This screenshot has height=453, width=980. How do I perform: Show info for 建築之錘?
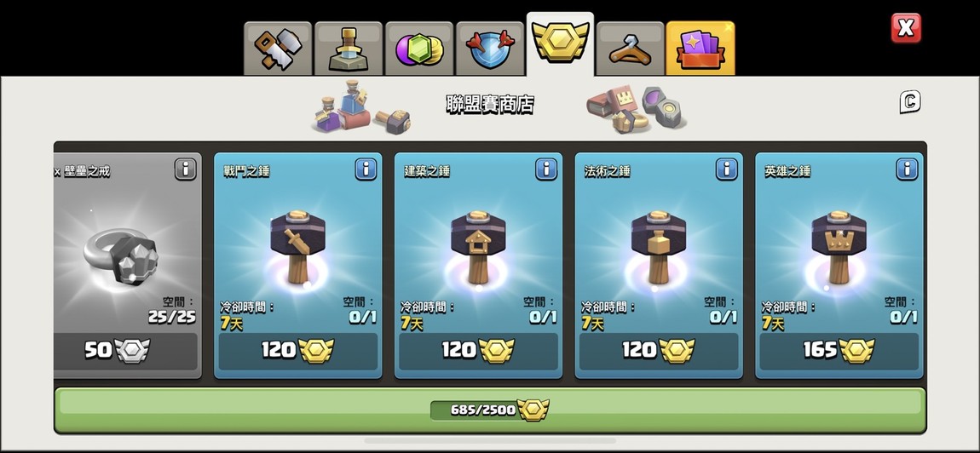pyautogui.click(x=546, y=169)
